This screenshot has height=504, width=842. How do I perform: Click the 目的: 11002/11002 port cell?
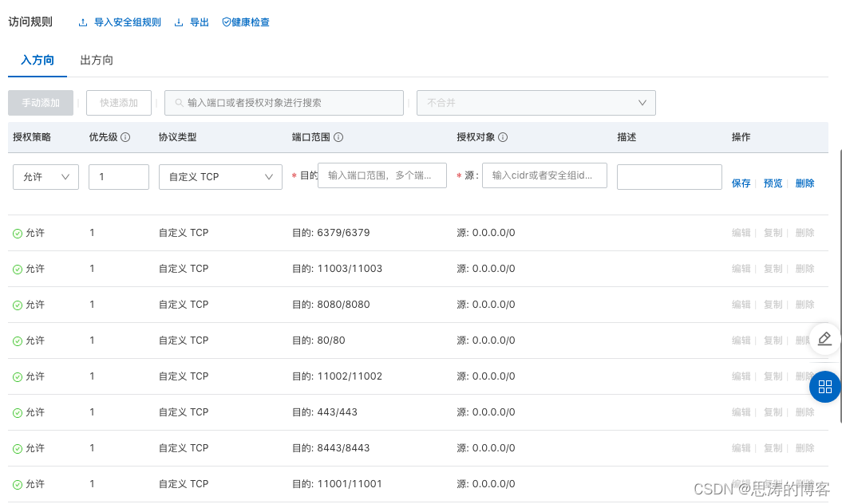pos(338,376)
